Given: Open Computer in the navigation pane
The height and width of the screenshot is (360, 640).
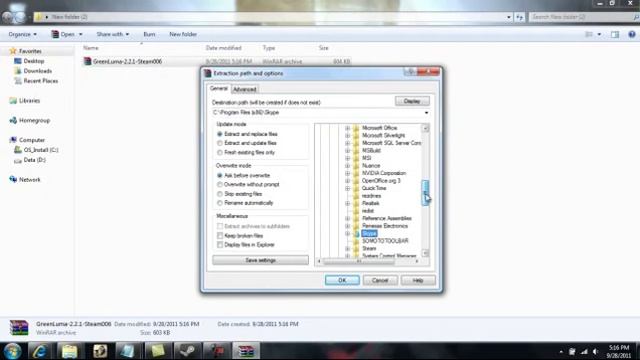Looking at the screenshot, I should [x=32, y=140].
